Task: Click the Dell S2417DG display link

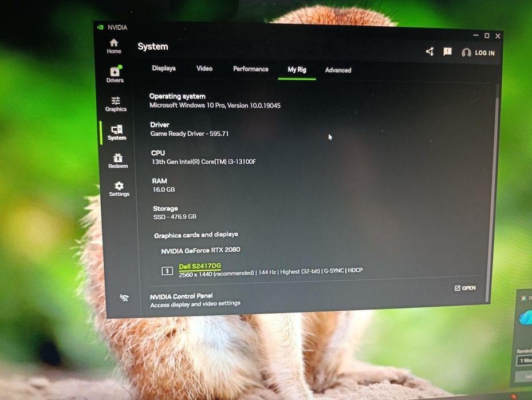Action: [200, 266]
